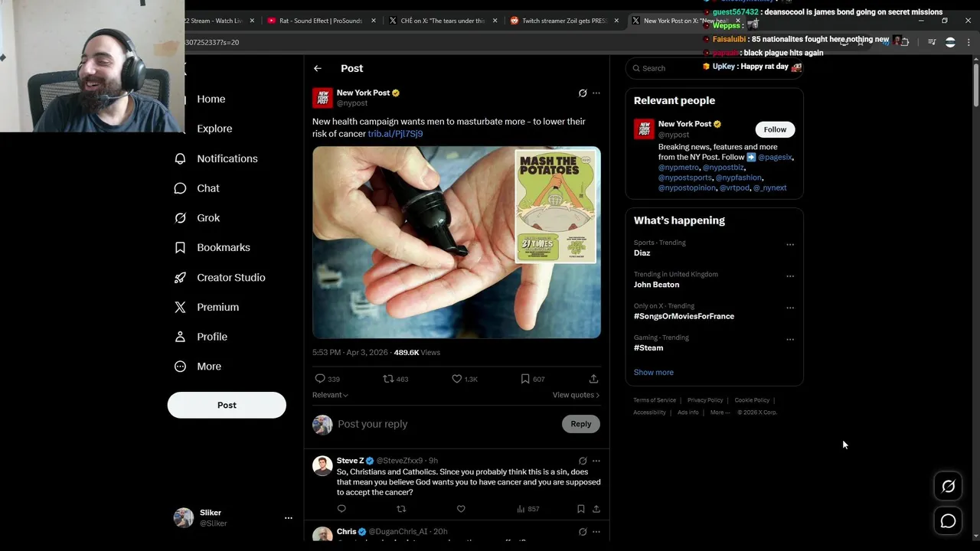Screen dimensions: 980x551
Task: Share the New York Post tweet
Action: tap(593, 379)
